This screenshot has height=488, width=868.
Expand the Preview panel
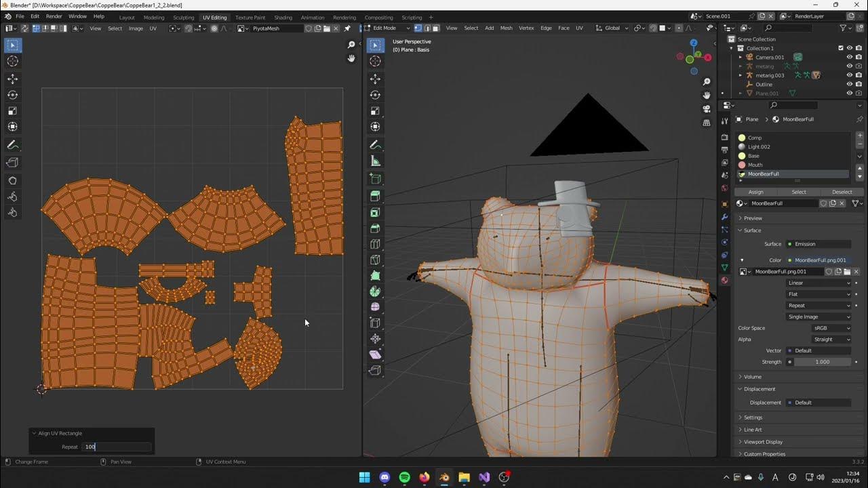pyautogui.click(x=753, y=218)
